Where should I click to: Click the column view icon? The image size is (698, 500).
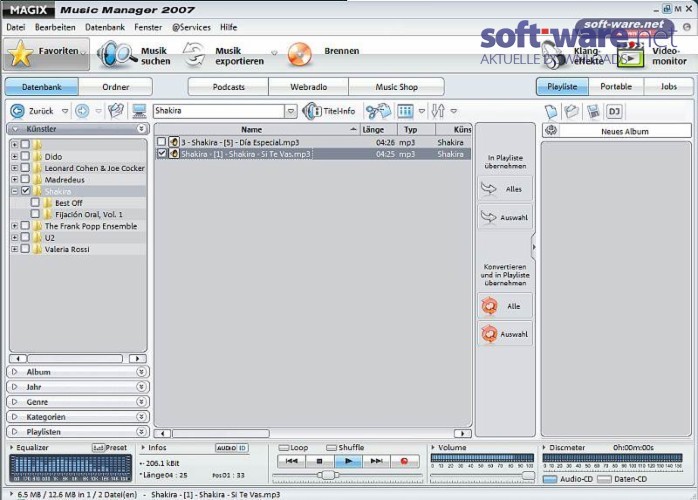(x=405, y=111)
